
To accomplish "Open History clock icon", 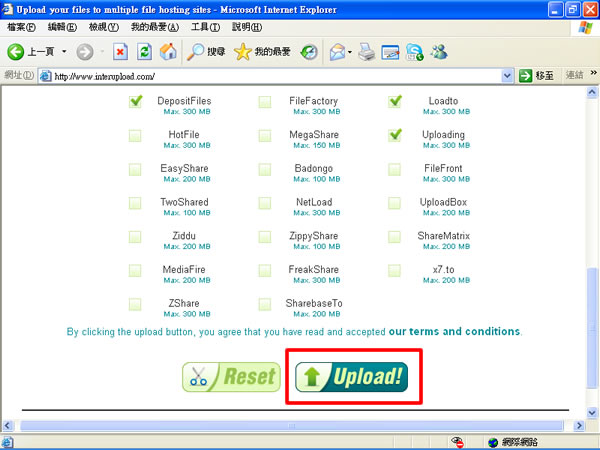I will (x=309, y=52).
